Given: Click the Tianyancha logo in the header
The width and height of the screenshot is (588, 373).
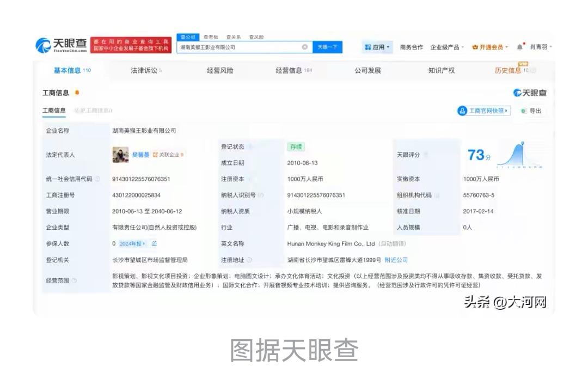Looking at the screenshot, I should [x=61, y=45].
